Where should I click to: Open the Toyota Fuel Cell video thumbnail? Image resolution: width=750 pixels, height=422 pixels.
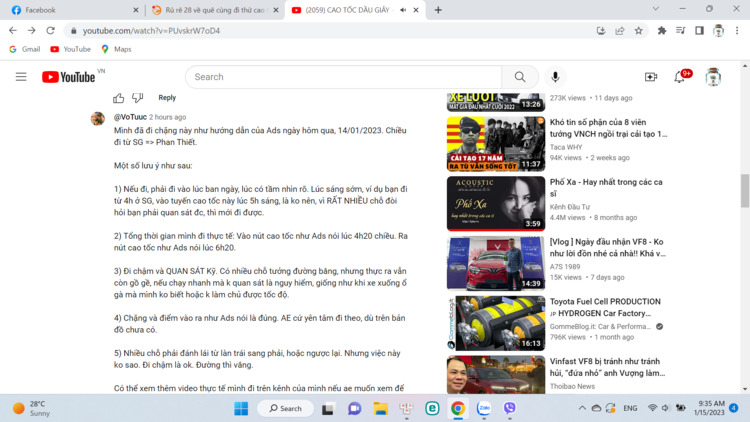[496, 323]
